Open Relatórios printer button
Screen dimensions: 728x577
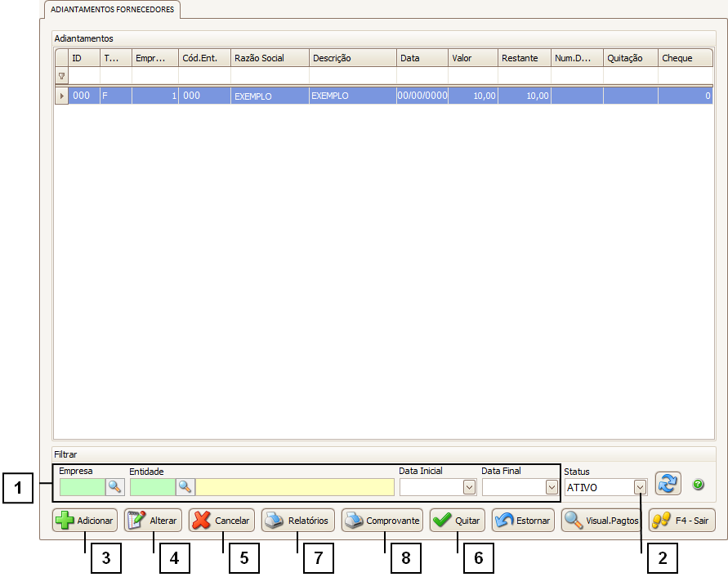click(x=298, y=521)
